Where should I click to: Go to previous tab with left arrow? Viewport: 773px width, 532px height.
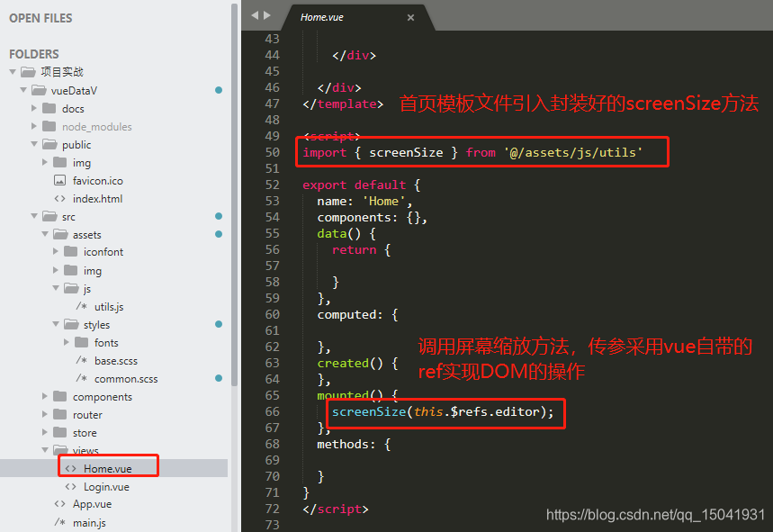click(x=255, y=15)
